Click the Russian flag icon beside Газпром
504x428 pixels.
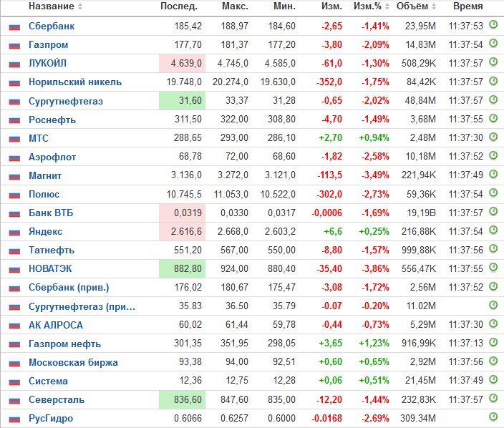point(14,45)
